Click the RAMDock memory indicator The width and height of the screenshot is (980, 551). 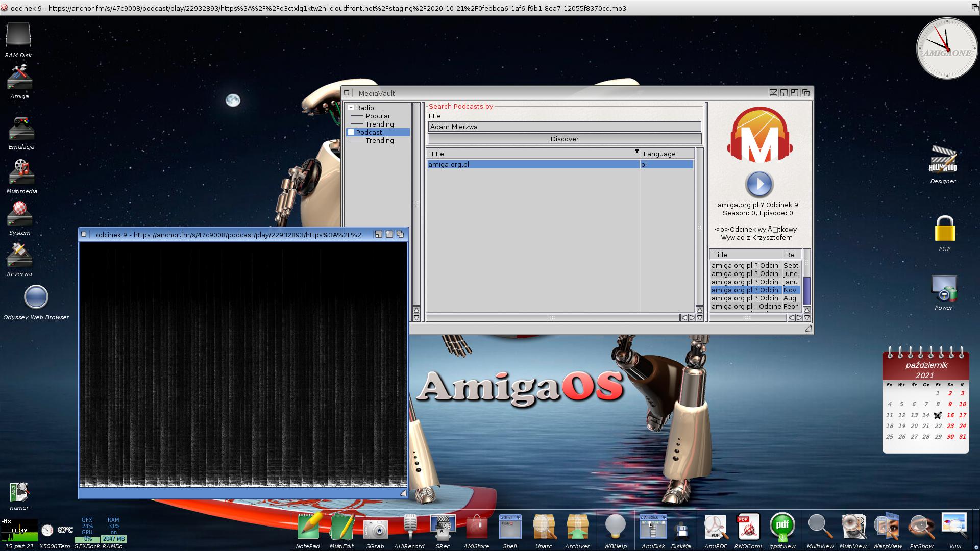(x=114, y=534)
